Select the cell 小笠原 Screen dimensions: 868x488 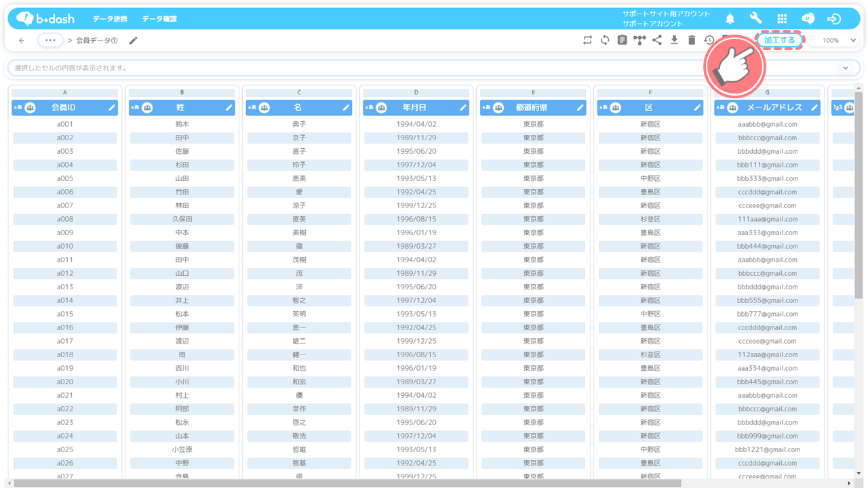pyautogui.click(x=182, y=449)
